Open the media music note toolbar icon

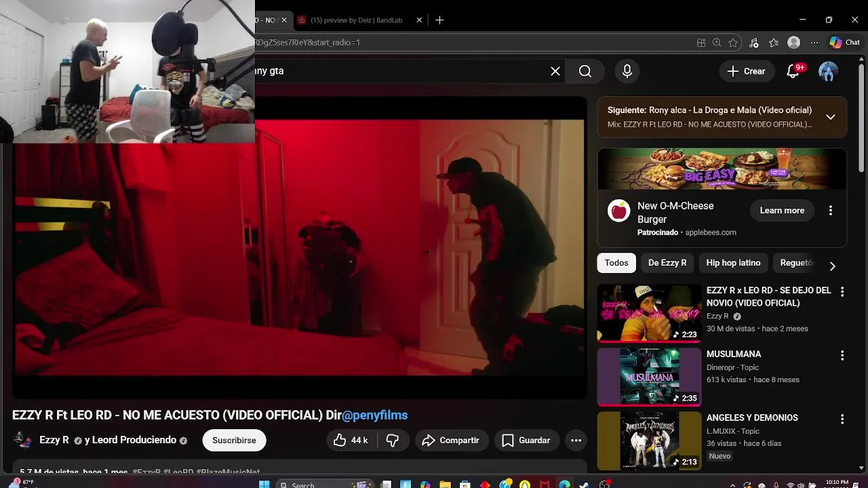pyautogui.click(x=753, y=43)
